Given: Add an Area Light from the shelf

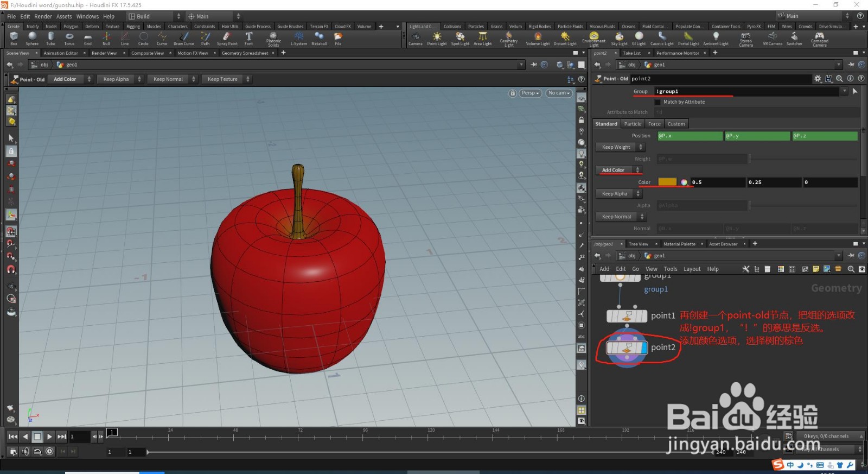Looking at the screenshot, I should 483,39.
